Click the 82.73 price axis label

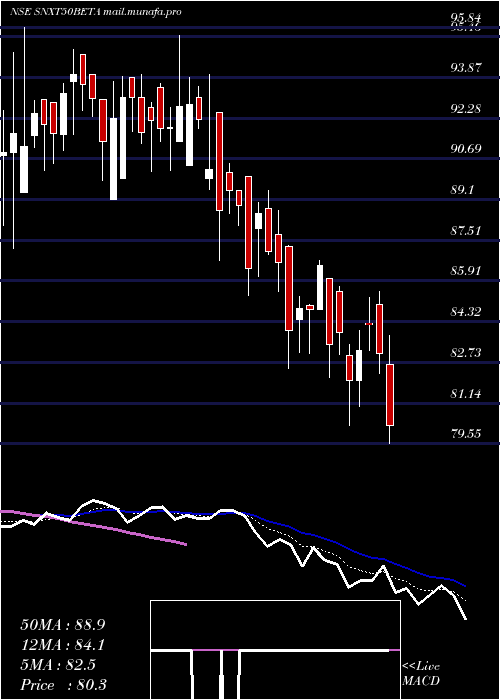point(466,353)
